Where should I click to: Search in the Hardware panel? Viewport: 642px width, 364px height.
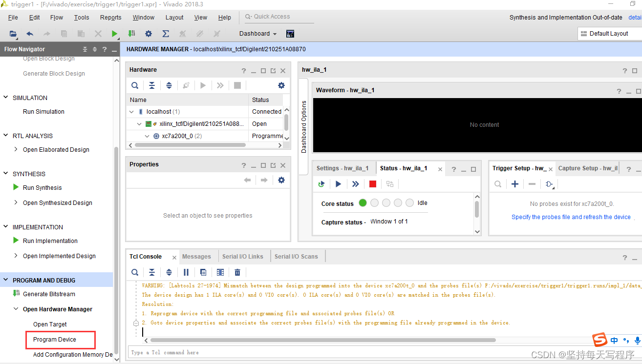coord(135,85)
